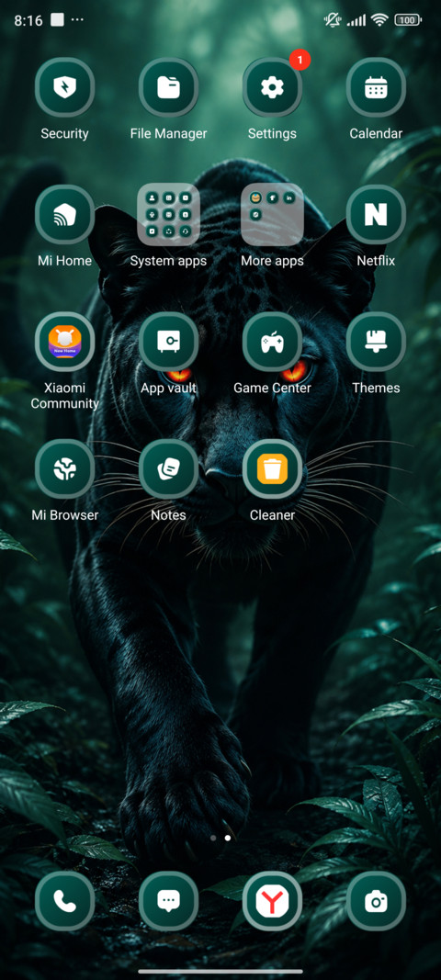The height and width of the screenshot is (980, 441).
Task: Open the Calendar app
Action: 376,87
